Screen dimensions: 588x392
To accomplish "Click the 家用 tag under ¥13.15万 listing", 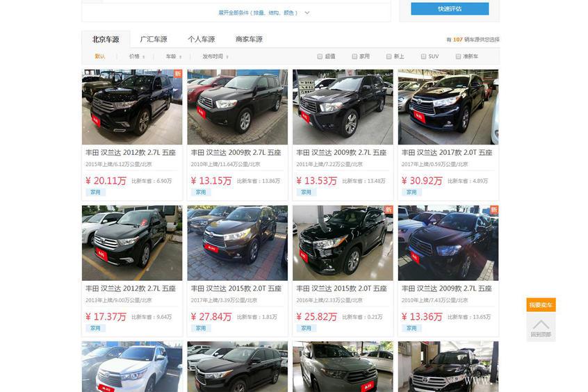I will pyautogui.click(x=201, y=192).
